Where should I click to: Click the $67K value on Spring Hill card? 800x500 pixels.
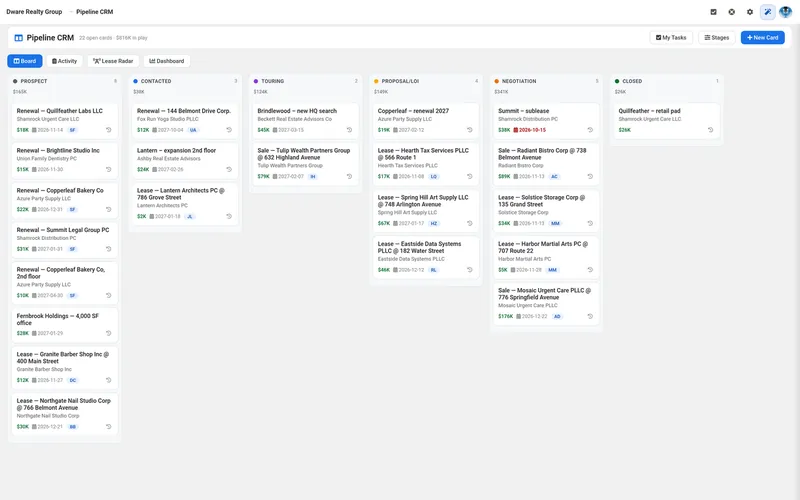[384, 223]
